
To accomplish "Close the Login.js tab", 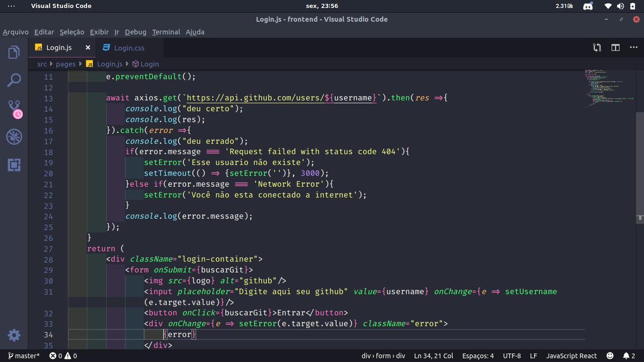I will [x=87, y=47].
